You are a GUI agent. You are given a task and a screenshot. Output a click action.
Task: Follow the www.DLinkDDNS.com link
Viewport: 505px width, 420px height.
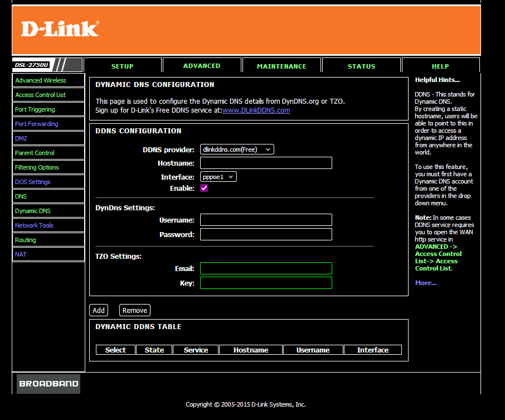(256, 110)
